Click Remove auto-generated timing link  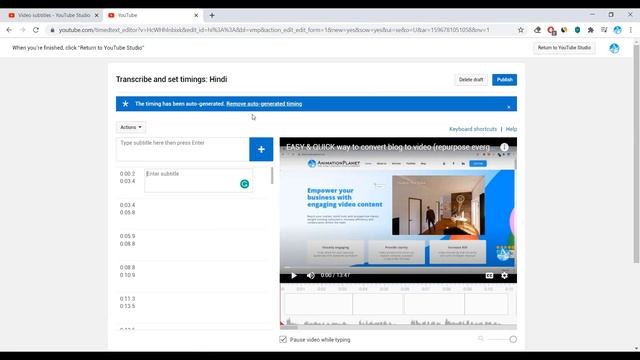[x=264, y=104]
